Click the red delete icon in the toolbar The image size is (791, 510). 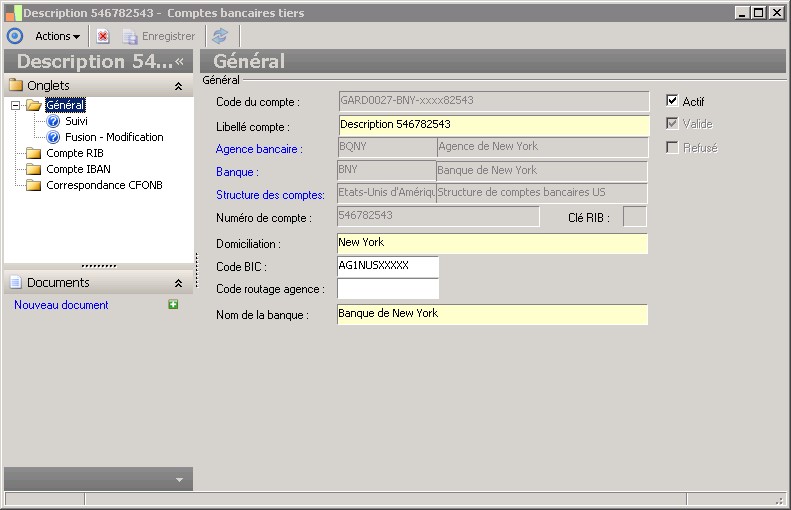coord(103,36)
